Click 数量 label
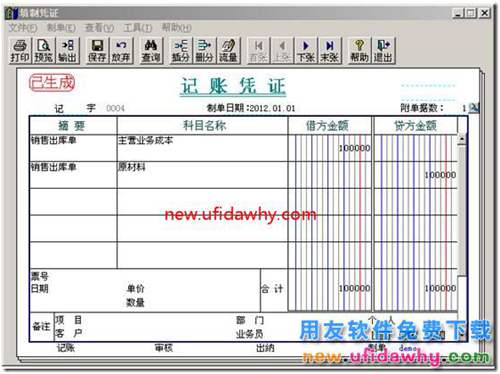500x374 pixels. click(135, 303)
